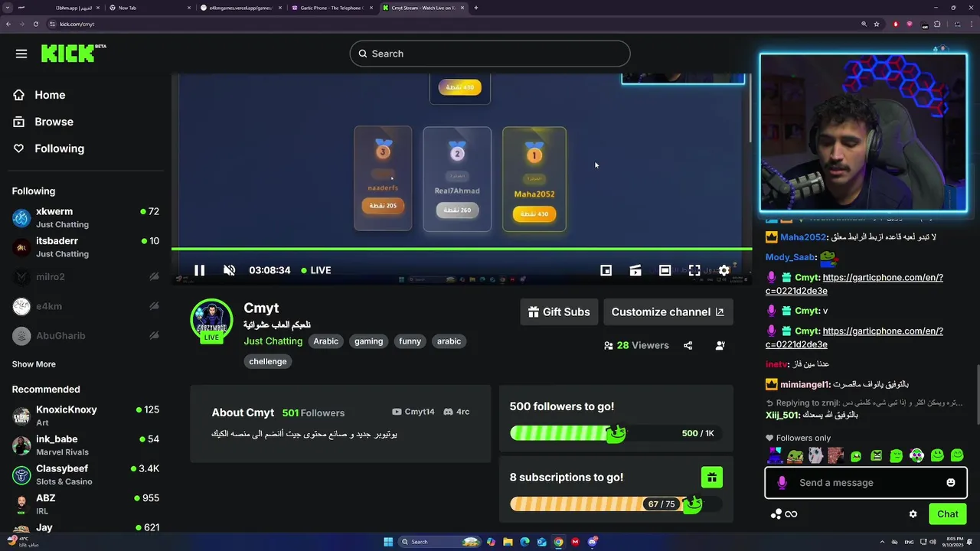Click the subscriptions goal progress bar

(x=616, y=504)
